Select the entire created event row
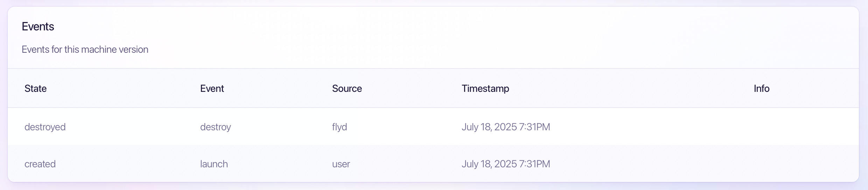 pyautogui.click(x=433, y=163)
